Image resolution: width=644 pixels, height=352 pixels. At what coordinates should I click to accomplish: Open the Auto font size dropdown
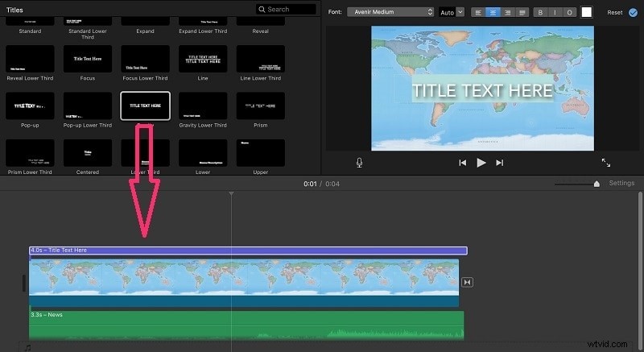click(x=452, y=12)
